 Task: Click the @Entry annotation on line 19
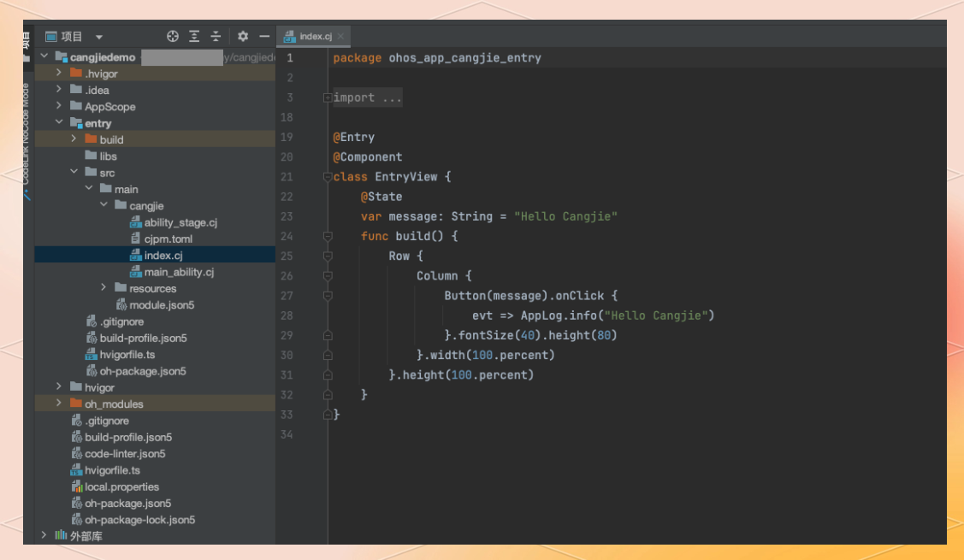pos(353,137)
